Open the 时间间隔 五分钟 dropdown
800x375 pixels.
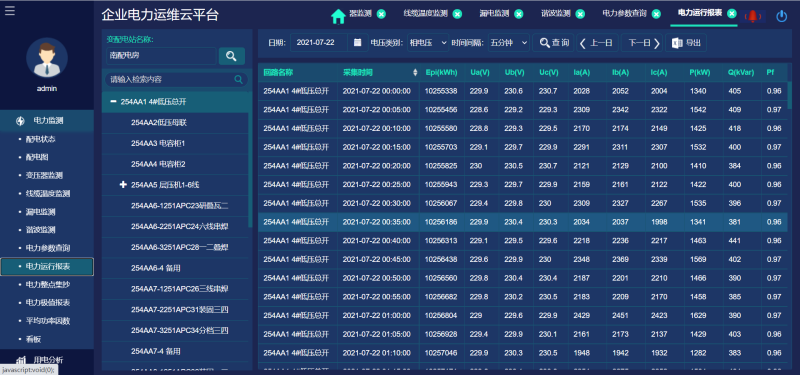pos(509,43)
